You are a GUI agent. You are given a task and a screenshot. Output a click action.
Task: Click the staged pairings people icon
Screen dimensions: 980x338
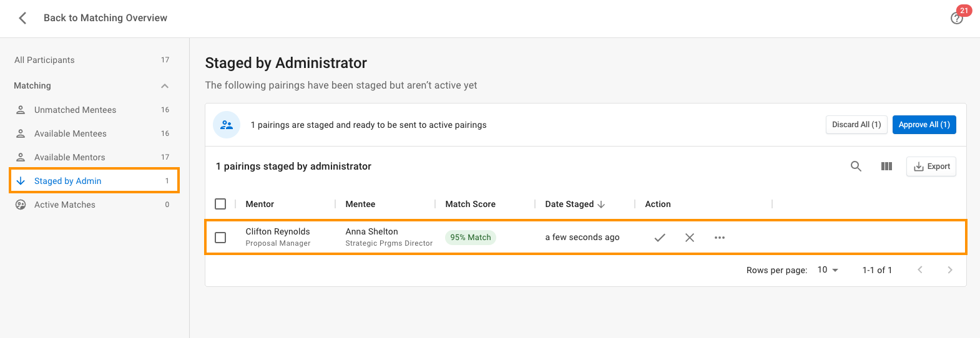[227, 125]
